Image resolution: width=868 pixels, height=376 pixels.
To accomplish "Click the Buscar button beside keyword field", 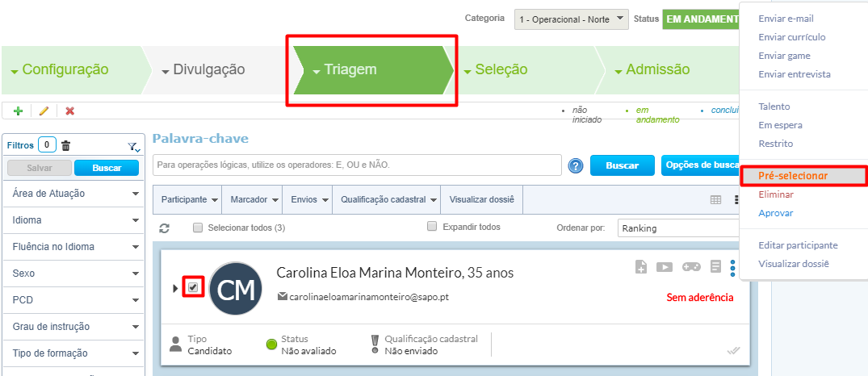I will click(x=622, y=165).
